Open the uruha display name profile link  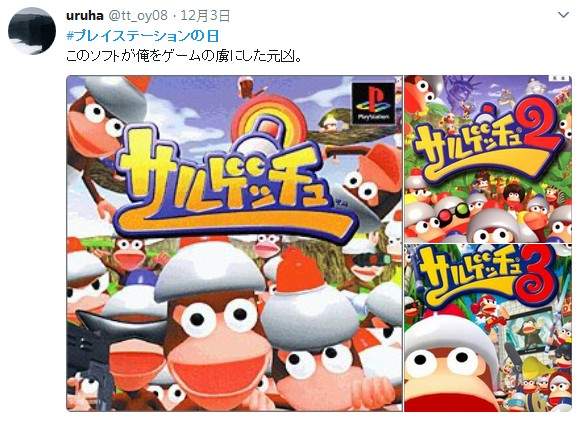point(85,16)
